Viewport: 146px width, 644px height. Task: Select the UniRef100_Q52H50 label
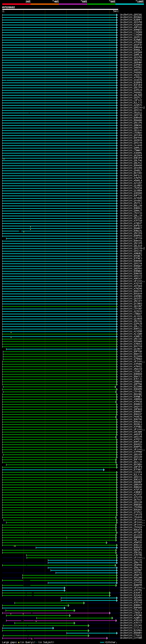131,598
